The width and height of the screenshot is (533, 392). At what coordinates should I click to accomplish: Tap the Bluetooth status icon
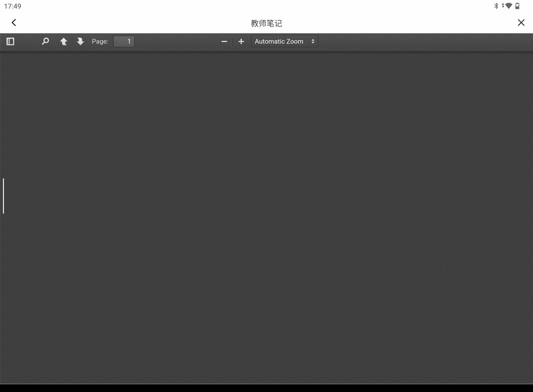pos(496,6)
